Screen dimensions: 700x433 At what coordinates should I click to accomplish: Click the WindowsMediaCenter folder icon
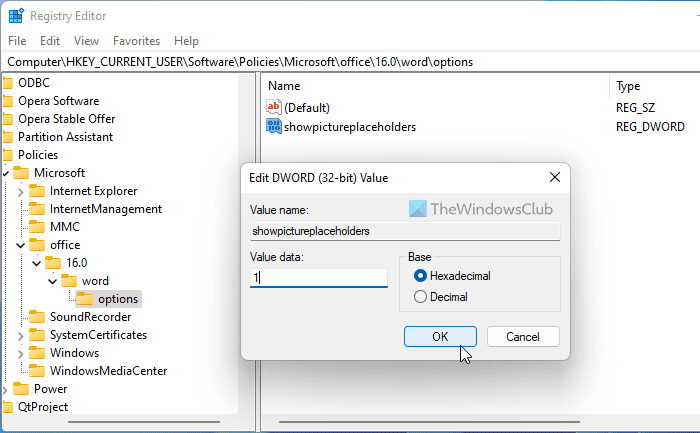(37, 371)
